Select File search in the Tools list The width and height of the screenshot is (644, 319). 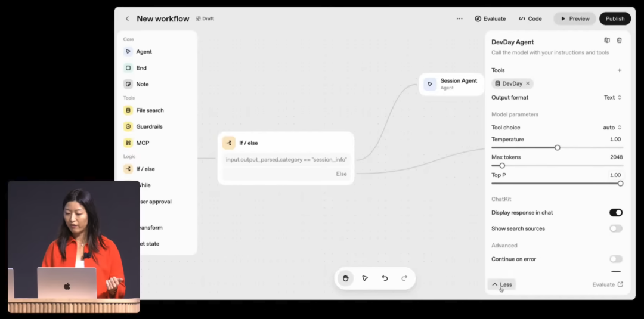[149, 110]
